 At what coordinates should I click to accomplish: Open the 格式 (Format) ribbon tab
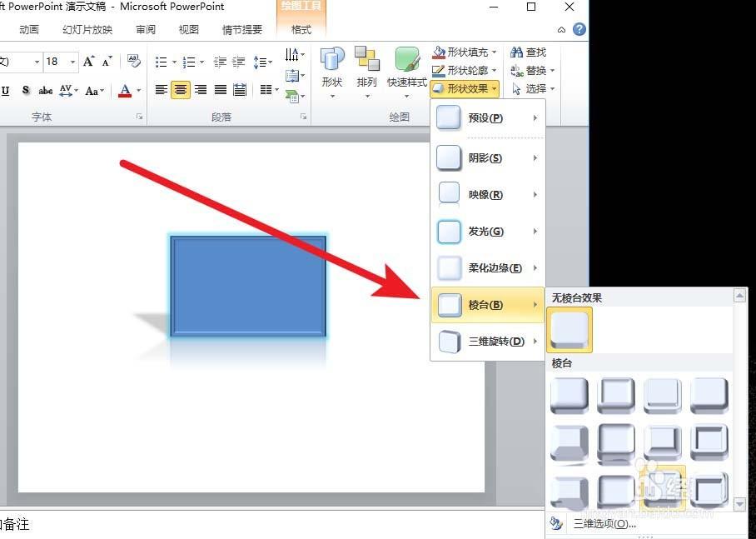[x=301, y=29]
